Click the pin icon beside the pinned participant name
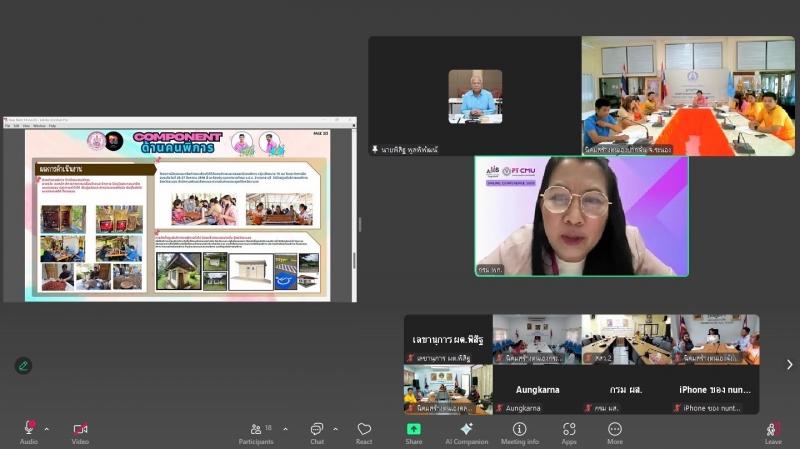 375,149
